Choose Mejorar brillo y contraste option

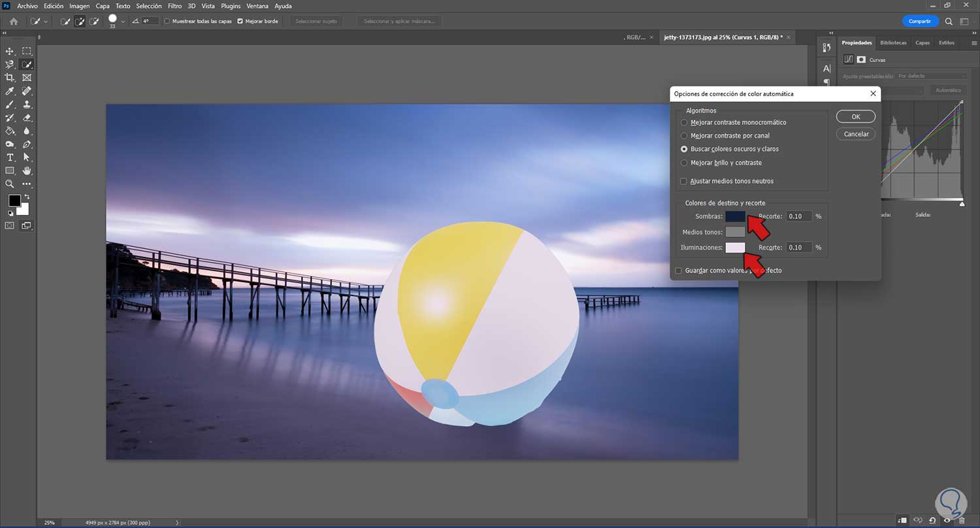(x=684, y=163)
